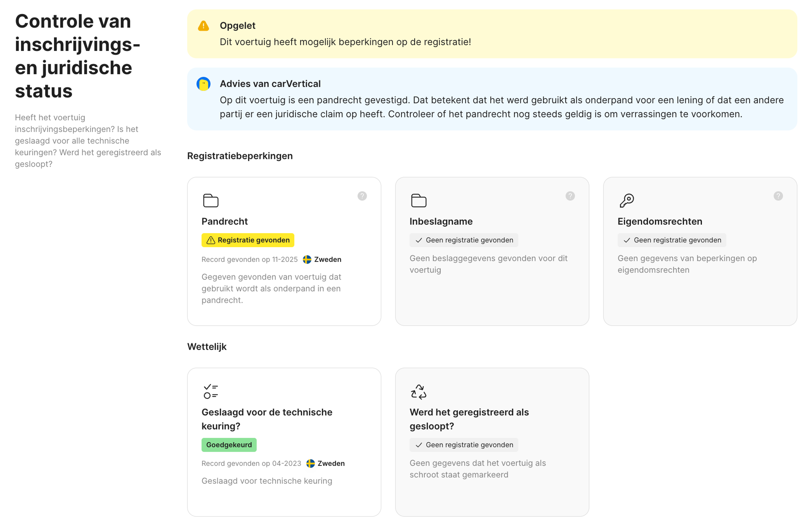Screen dimensions: 812x525
Task: Expand the help icon on the Eigendomsrechten card
Action: coord(778,196)
